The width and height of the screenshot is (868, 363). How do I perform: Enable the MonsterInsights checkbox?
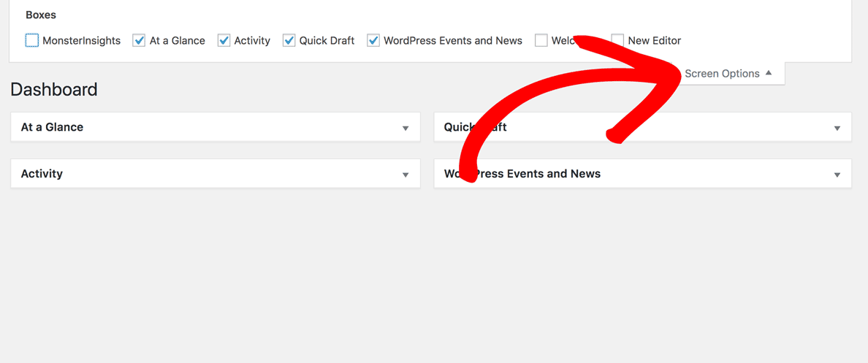pyautogui.click(x=31, y=40)
